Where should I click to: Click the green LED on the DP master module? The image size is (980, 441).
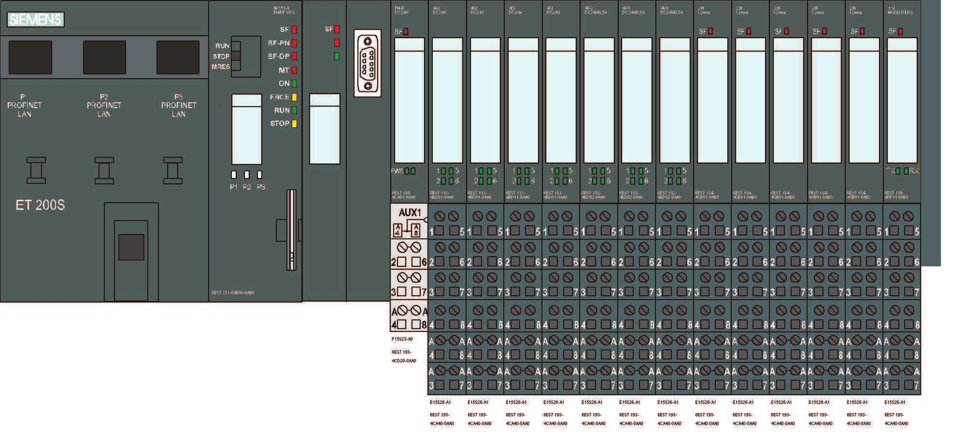pyautogui.click(x=337, y=56)
